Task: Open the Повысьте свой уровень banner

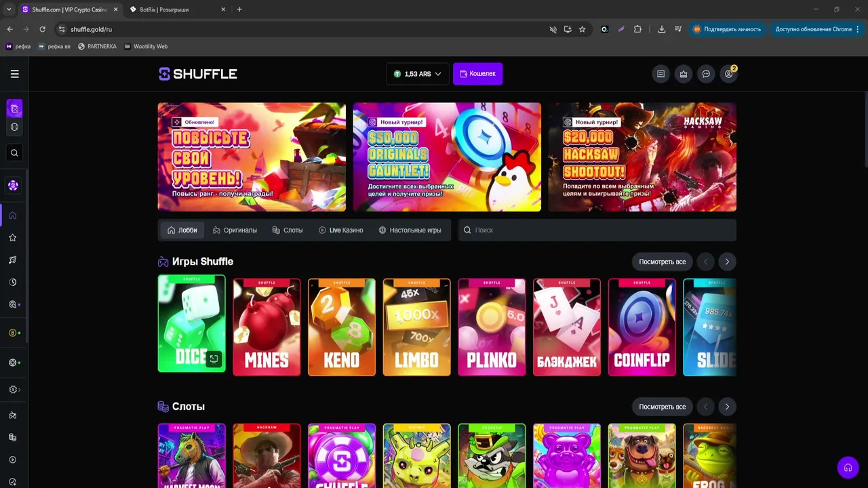Action: tap(252, 157)
